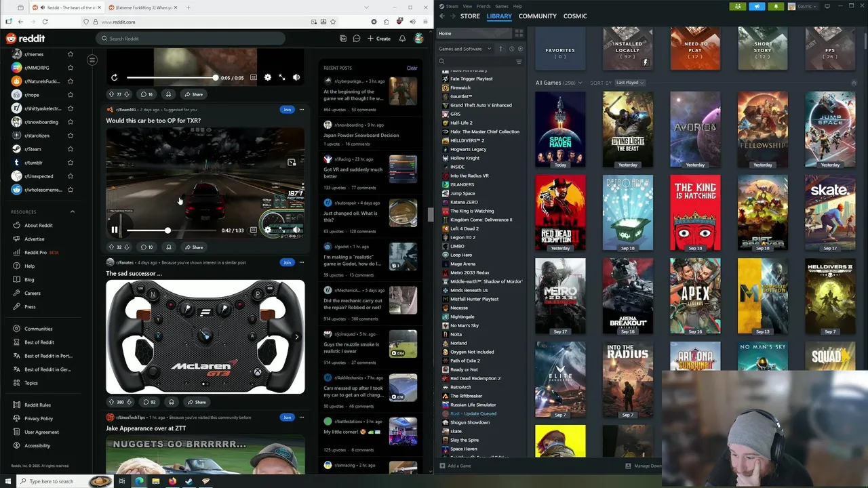Open Reddit user avatar menu
Screen dimensions: 868x488
tap(419, 39)
